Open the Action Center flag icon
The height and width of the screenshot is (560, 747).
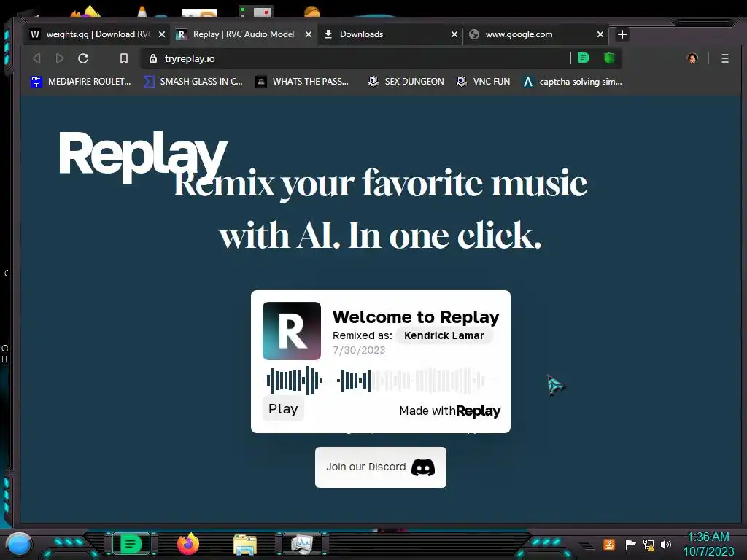point(630,544)
